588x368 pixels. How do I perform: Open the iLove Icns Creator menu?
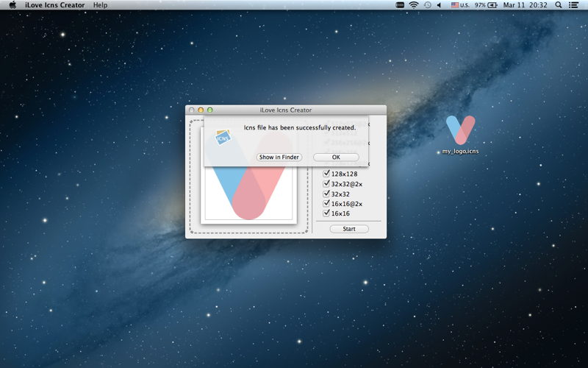[54, 5]
